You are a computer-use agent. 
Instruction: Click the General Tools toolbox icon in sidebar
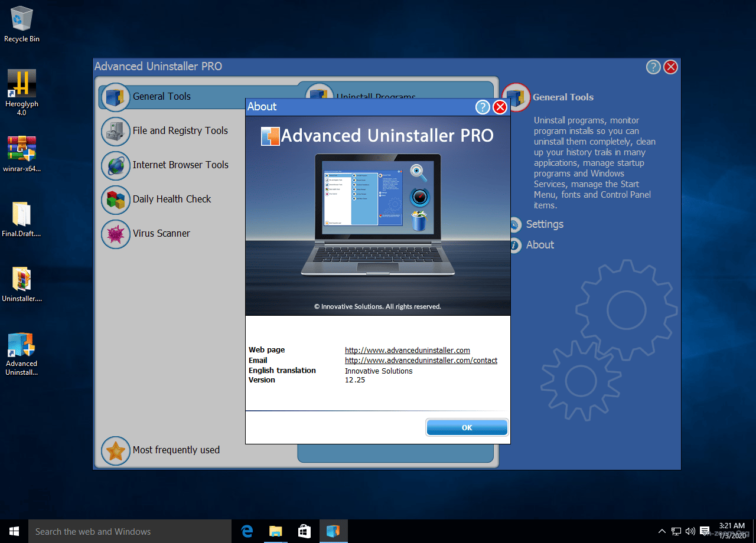click(x=115, y=97)
